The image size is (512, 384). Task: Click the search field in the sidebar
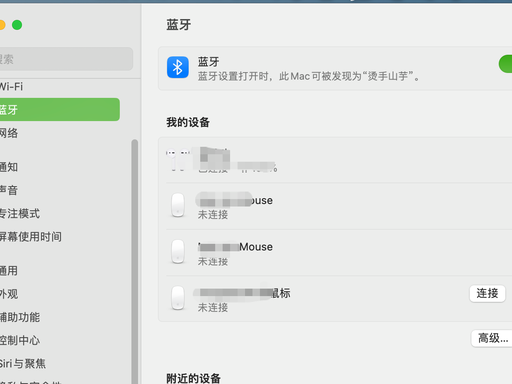click(65, 59)
